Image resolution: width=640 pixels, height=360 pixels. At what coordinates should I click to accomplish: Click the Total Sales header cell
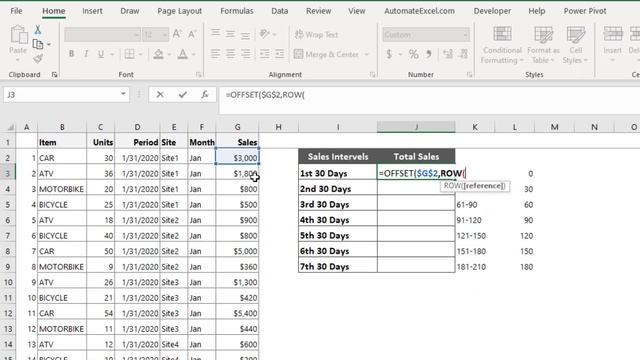(x=416, y=157)
